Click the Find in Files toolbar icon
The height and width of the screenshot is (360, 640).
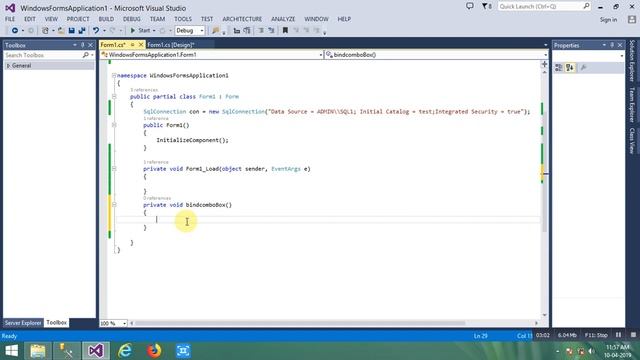click(x=216, y=31)
